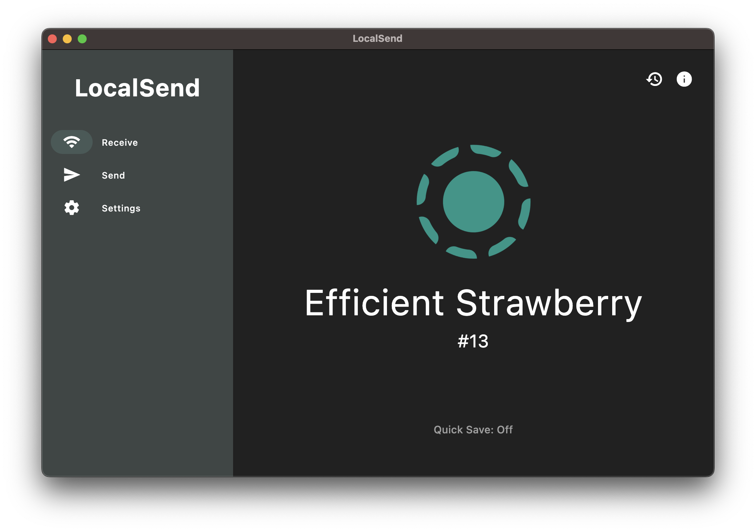
Task: Click the LocalSend sidebar heading
Action: click(x=137, y=88)
